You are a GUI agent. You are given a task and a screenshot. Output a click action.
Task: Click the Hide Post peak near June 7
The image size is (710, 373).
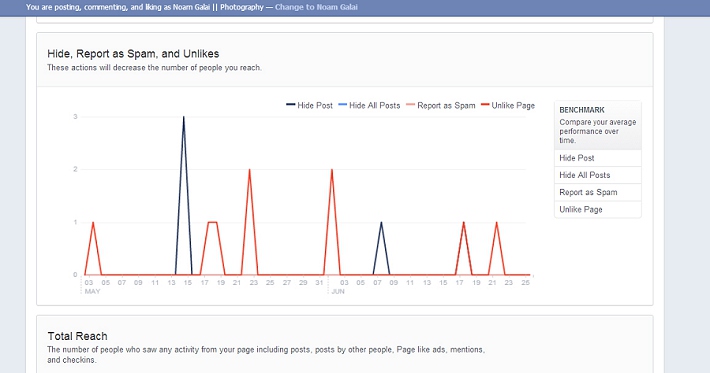click(381, 222)
